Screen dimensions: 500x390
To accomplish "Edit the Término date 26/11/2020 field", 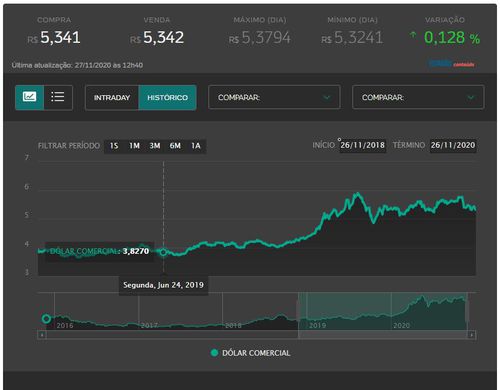I will 453,145.
